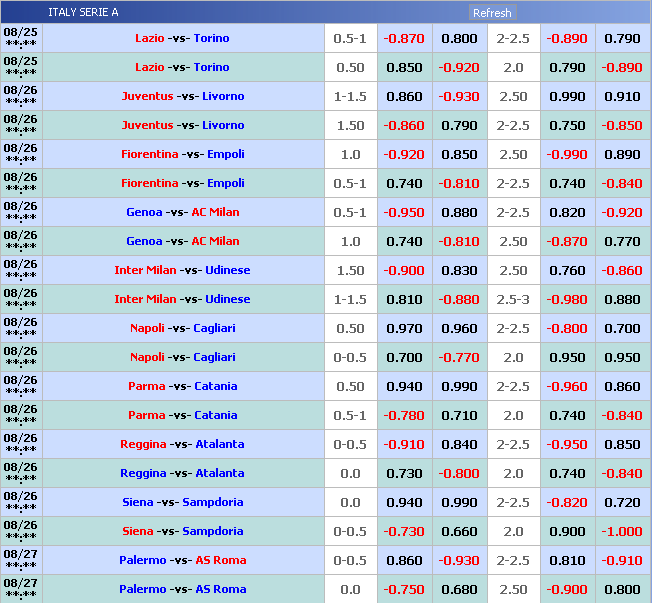Select Udinese in the 1-1.5 handicap row
Screen dimensions: 652x603
(229, 299)
